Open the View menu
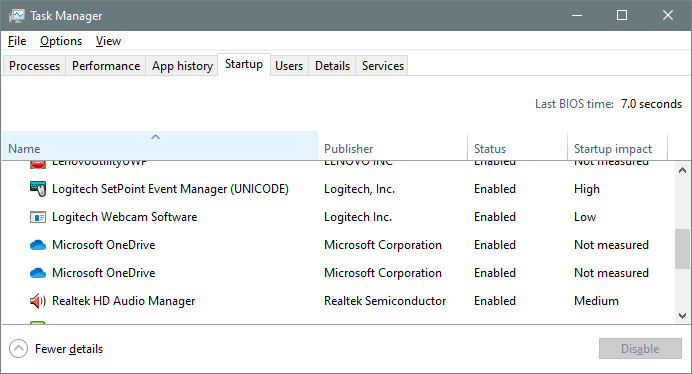The width and height of the screenshot is (692, 374). point(108,41)
